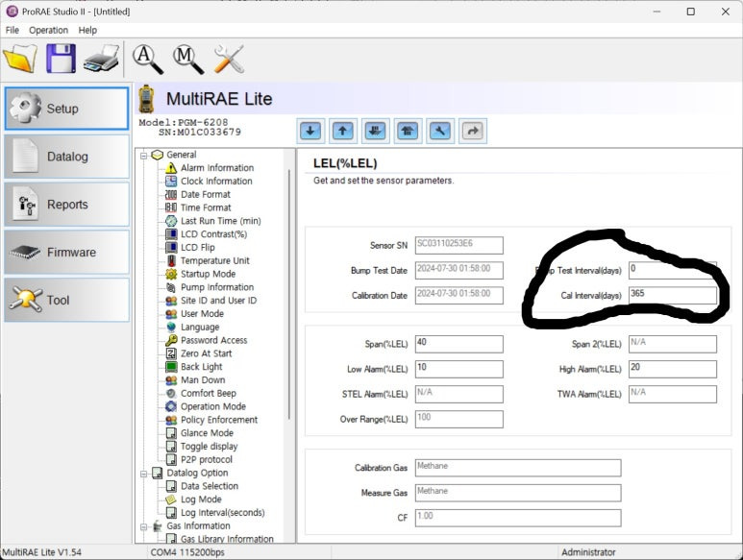Viewport: 743px width, 560px height.
Task: Click the download-all content button
Action: coord(375,131)
